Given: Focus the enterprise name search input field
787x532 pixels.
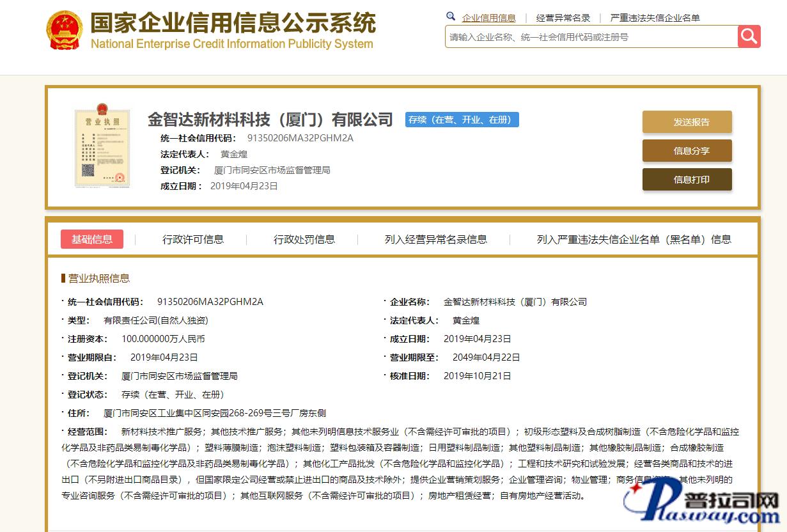Looking at the screenshot, I should 591,37.
